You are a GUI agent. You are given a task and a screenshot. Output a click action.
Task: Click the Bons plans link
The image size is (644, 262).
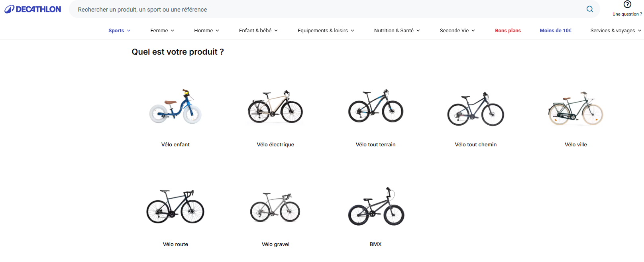pos(508,31)
